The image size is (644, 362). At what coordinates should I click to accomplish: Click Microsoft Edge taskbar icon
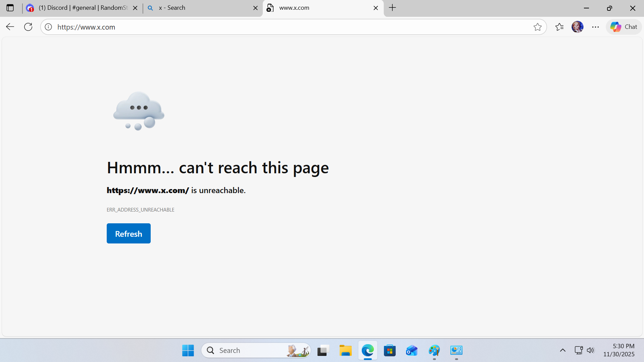[368, 350]
